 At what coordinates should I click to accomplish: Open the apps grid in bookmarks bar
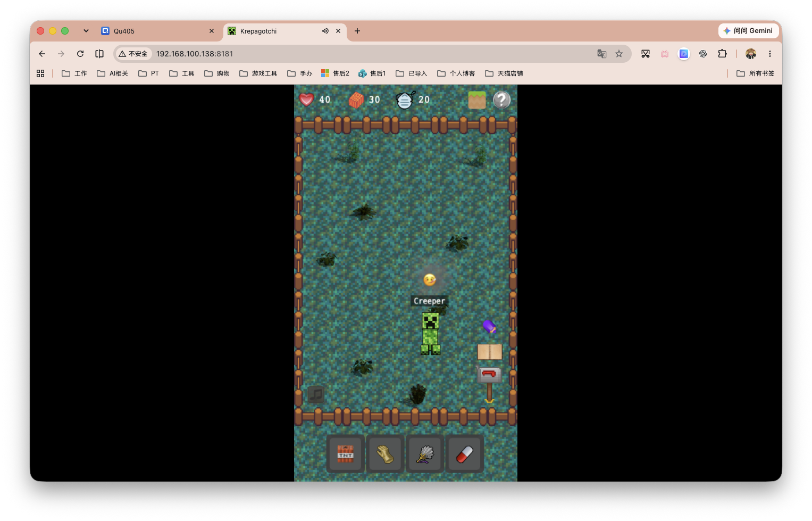coord(40,73)
